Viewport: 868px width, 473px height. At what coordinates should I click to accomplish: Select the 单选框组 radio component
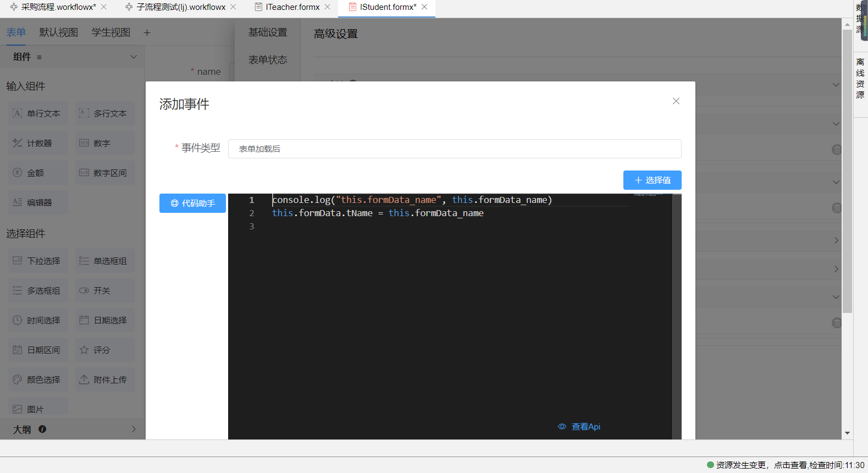pos(104,261)
